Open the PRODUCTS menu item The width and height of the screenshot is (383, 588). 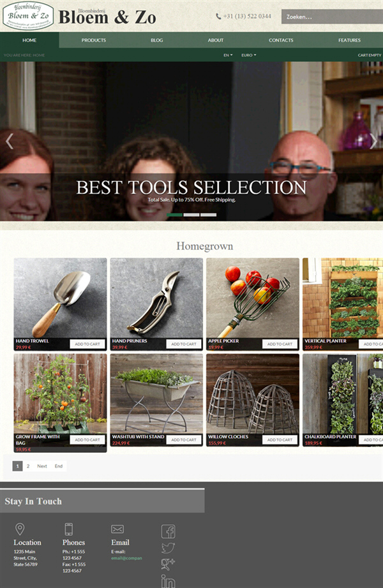click(94, 40)
